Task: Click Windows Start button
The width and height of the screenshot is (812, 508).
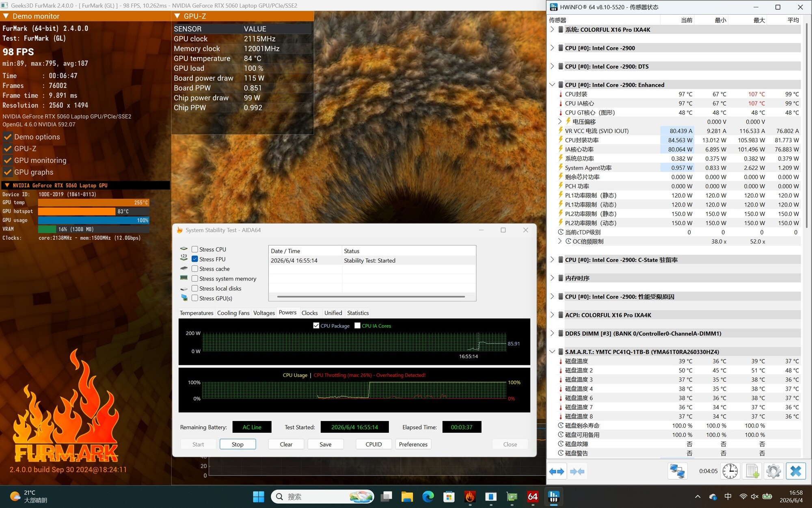Action: [258, 497]
